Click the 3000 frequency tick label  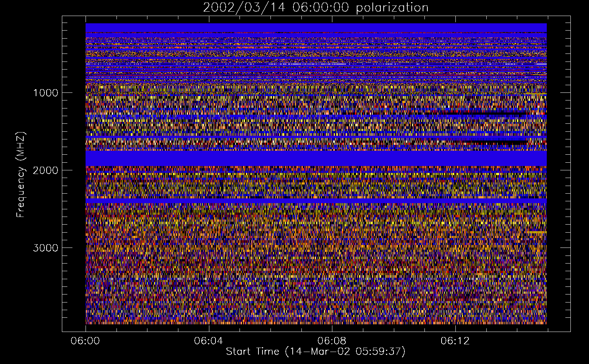(x=46, y=248)
